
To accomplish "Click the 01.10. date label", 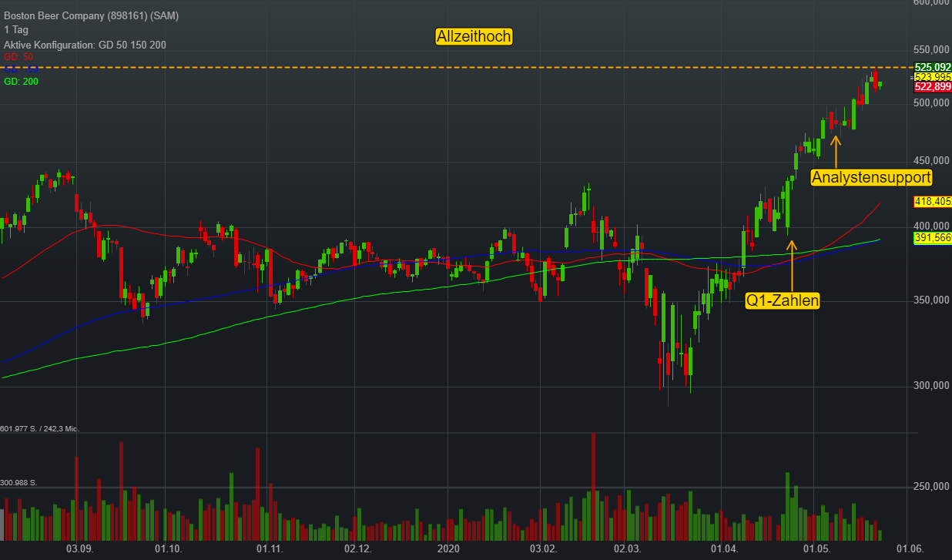I will tap(167, 549).
